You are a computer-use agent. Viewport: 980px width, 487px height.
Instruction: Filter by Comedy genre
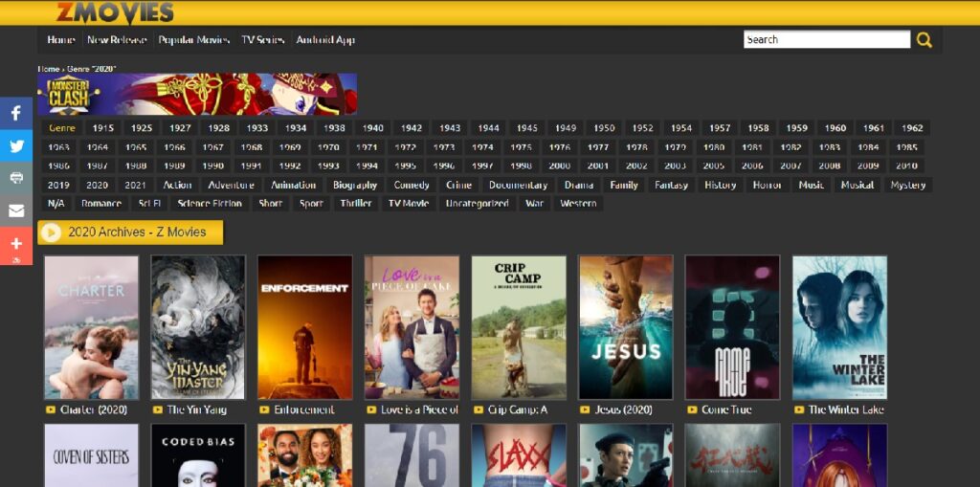[412, 185]
